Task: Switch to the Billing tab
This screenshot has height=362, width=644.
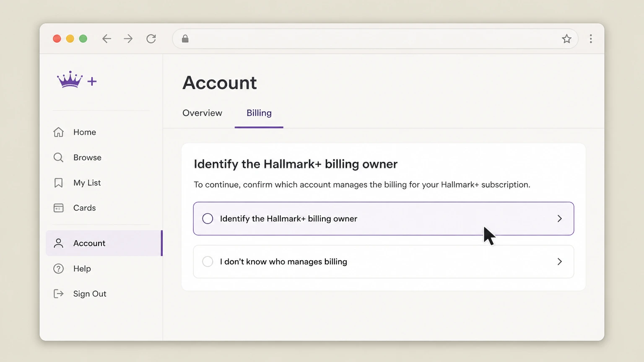Action: coord(259,113)
